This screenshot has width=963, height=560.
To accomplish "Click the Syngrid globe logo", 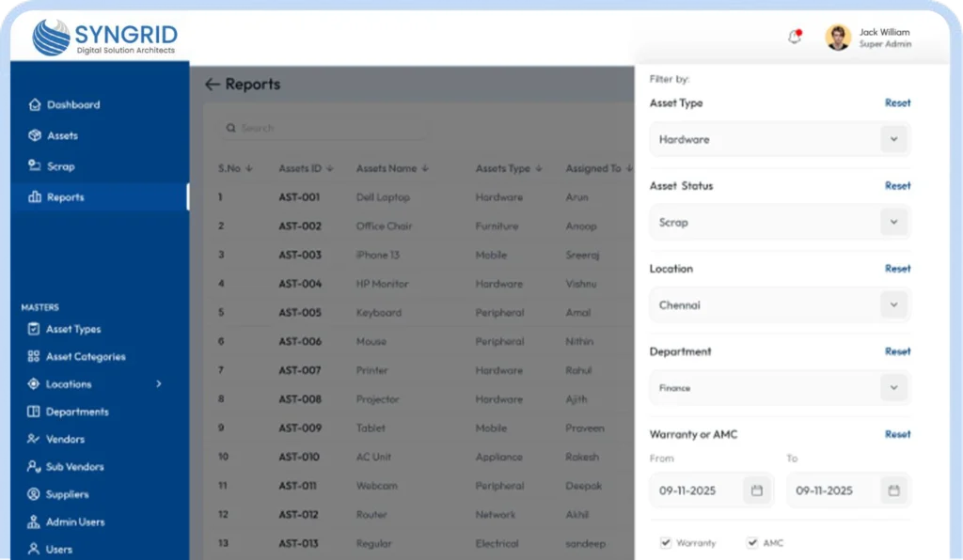I will pos(51,38).
